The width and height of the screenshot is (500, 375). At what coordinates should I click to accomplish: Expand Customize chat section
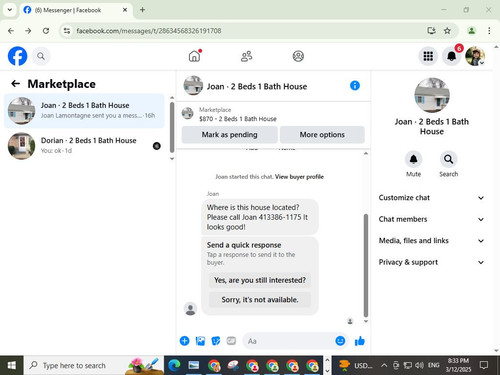(x=431, y=198)
